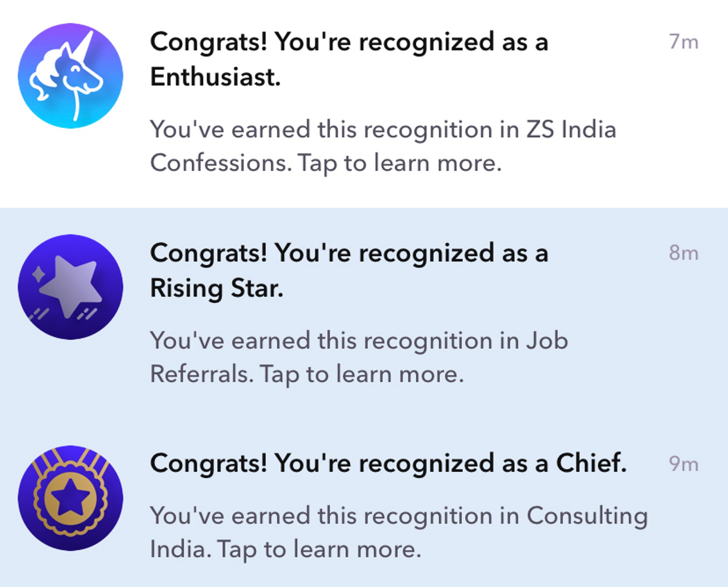Click the word "Enthusiast." in first notification
The width and height of the screenshot is (728, 587).
(215, 77)
